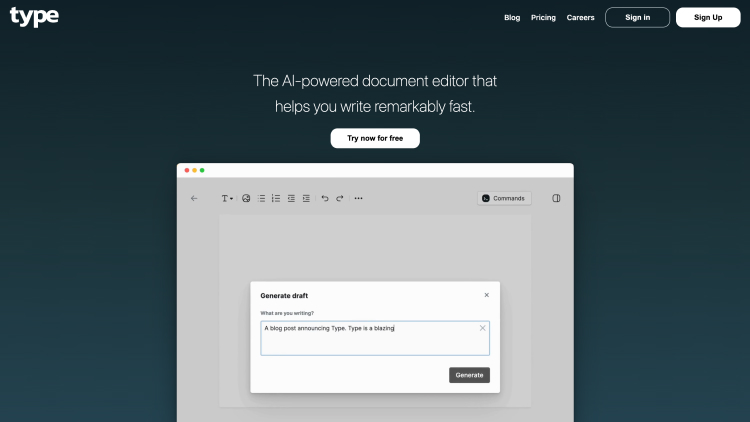Open the Commands button
750x422 pixels.
[x=503, y=198]
